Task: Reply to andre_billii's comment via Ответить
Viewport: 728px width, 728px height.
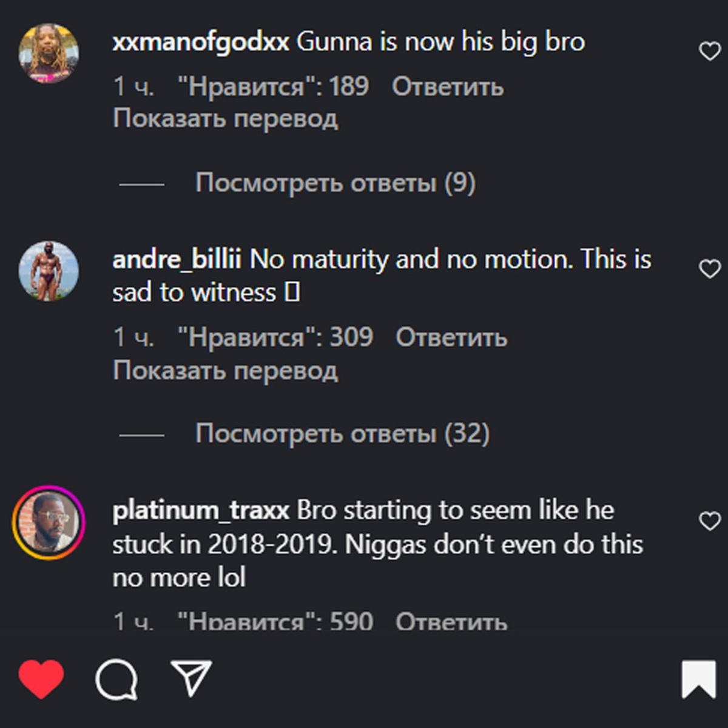Action: pos(451,338)
